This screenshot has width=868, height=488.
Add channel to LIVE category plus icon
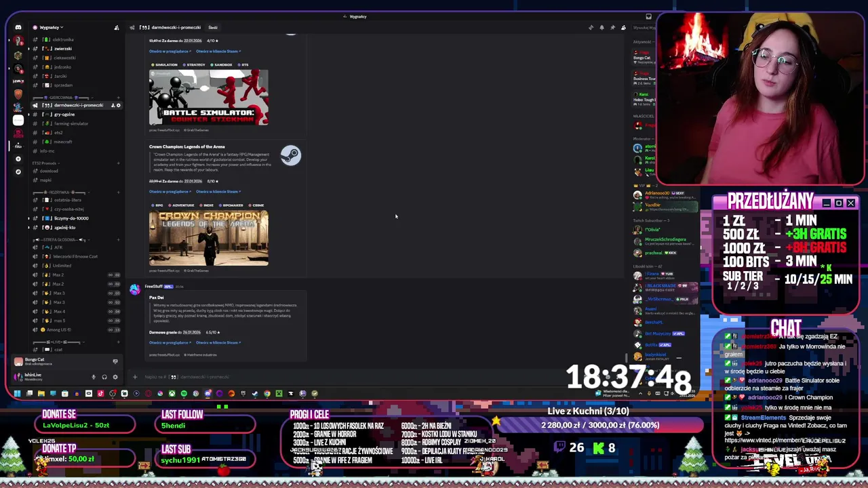click(x=118, y=342)
